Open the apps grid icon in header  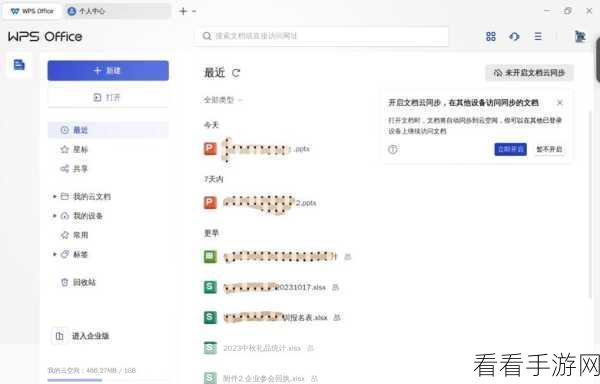point(491,36)
